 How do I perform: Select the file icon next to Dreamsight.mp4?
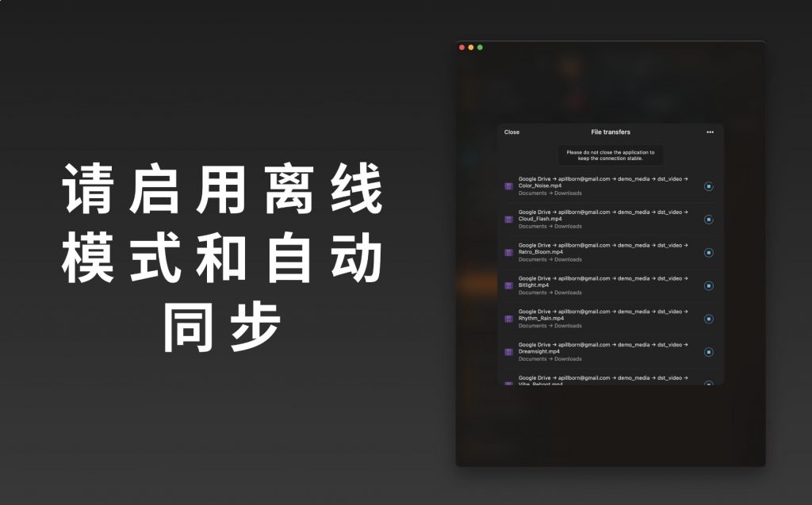(508, 352)
